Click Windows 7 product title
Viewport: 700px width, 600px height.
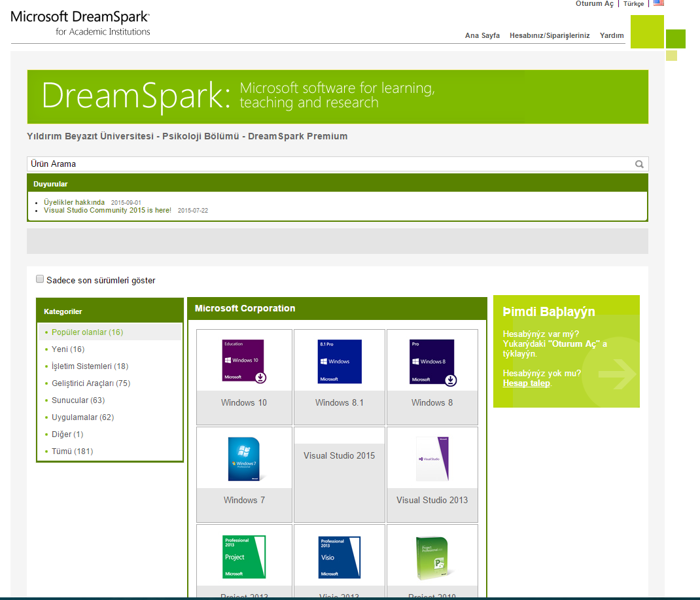[x=244, y=500]
